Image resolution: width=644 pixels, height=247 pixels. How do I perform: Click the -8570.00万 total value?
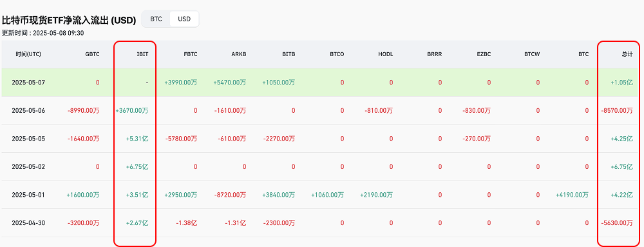pos(617,110)
